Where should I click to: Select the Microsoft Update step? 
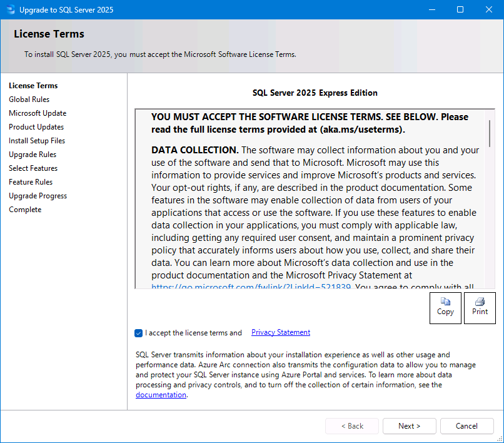click(x=38, y=113)
